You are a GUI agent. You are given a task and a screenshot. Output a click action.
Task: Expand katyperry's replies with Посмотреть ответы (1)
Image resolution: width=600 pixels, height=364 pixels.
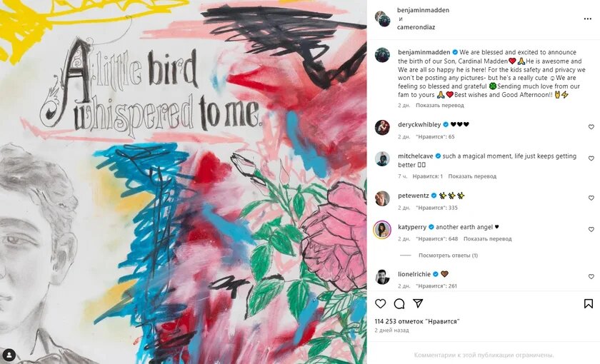pos(448,256)
